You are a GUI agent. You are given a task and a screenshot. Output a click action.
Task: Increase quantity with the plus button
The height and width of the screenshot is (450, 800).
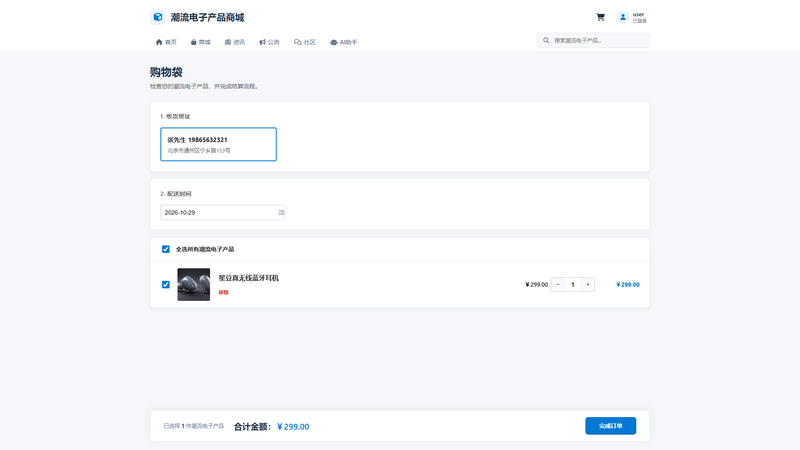pos(588,285)
